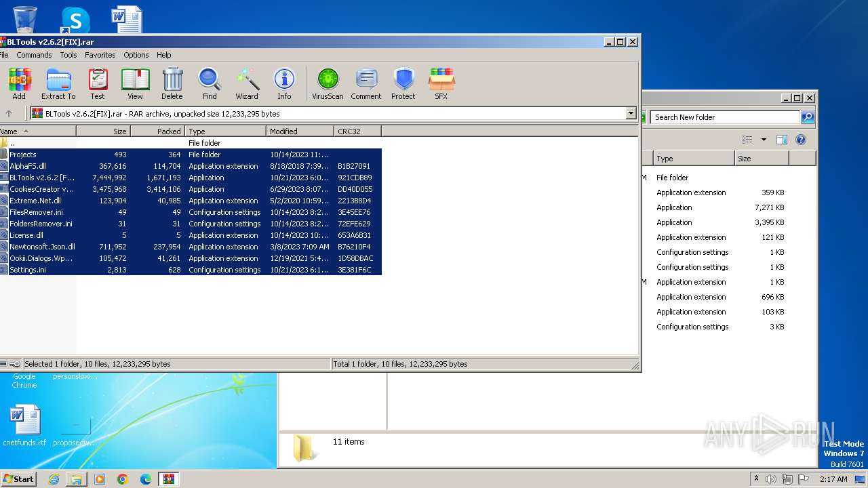Add an archive Comment

(366, 84)
